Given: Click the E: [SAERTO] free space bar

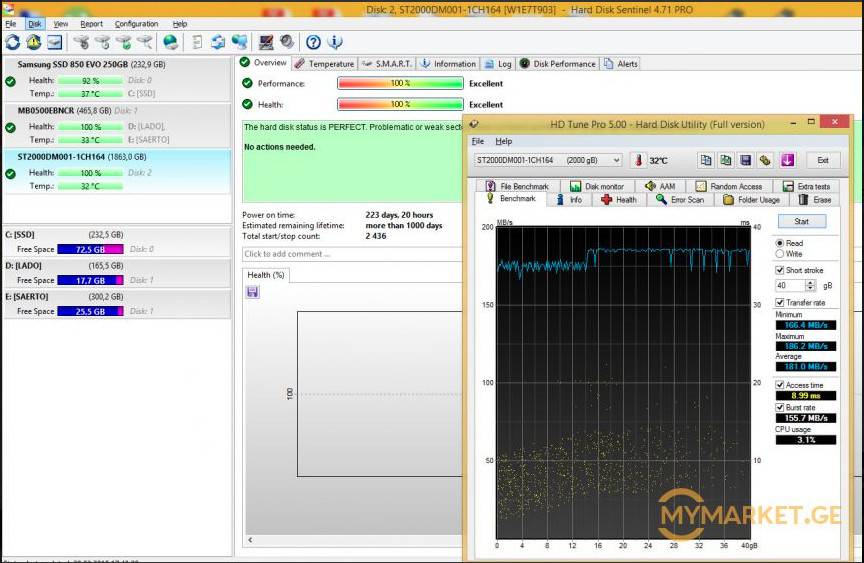Looking at the screenshot, I should [x=90, y=311].
